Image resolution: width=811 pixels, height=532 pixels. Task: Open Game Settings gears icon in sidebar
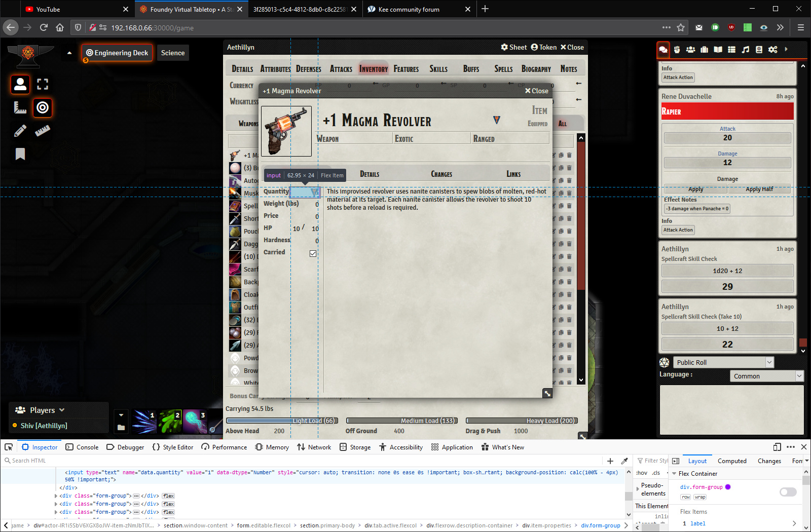tap(772, 50)
